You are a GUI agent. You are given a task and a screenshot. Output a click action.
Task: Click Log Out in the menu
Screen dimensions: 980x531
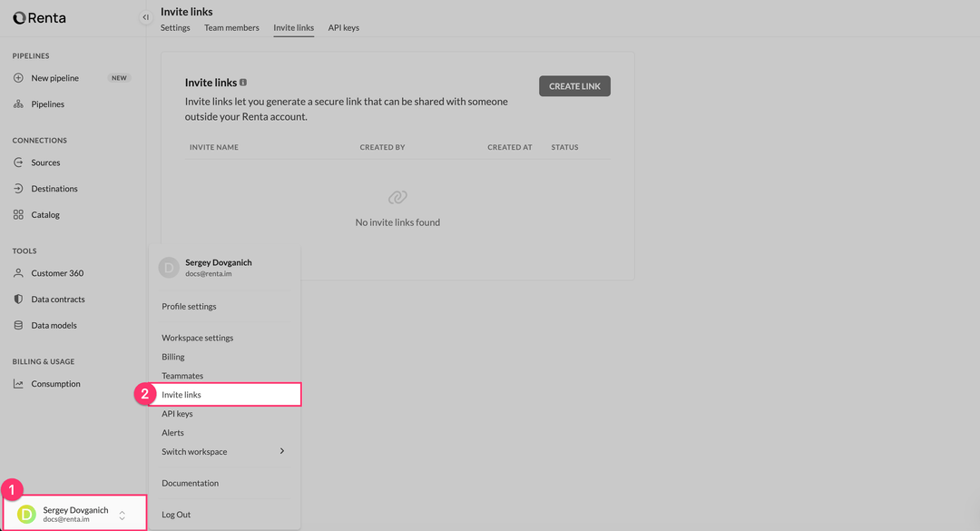176,514
